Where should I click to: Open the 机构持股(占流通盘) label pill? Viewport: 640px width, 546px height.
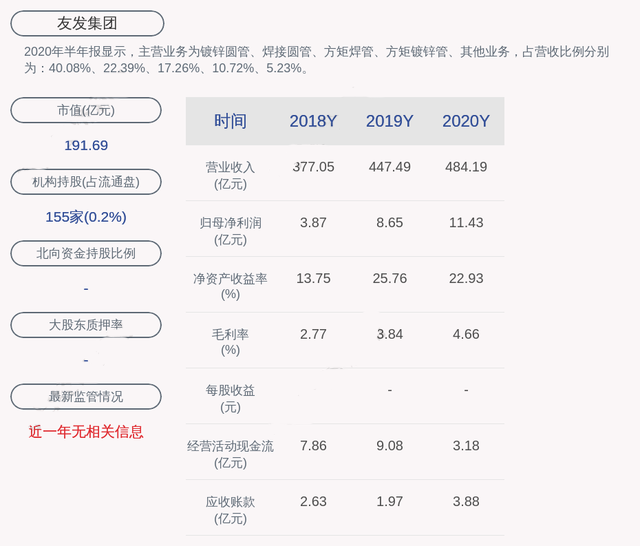click(x=86, y=181)
